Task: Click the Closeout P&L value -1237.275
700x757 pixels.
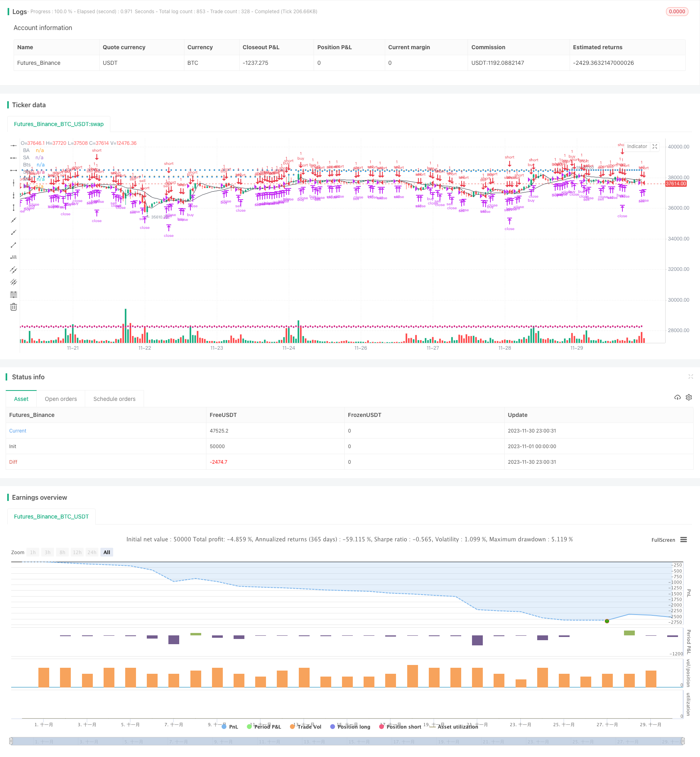Action: tap(255, 63)
